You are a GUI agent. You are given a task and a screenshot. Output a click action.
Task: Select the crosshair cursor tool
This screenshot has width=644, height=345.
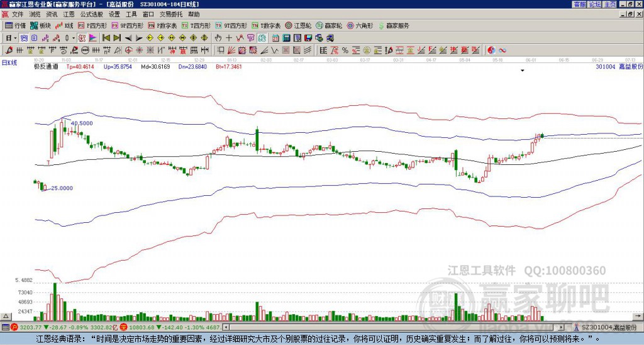click(x=229, y=38)
